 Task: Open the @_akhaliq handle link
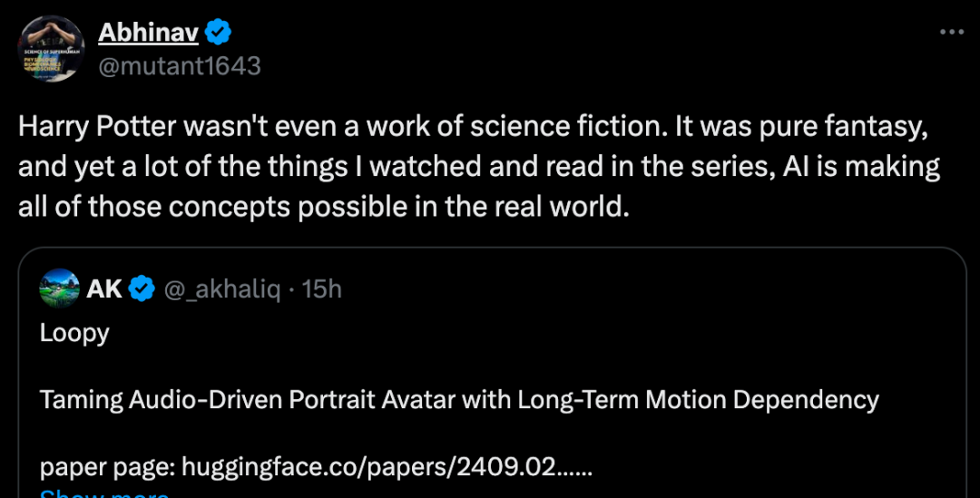[222, 288]
